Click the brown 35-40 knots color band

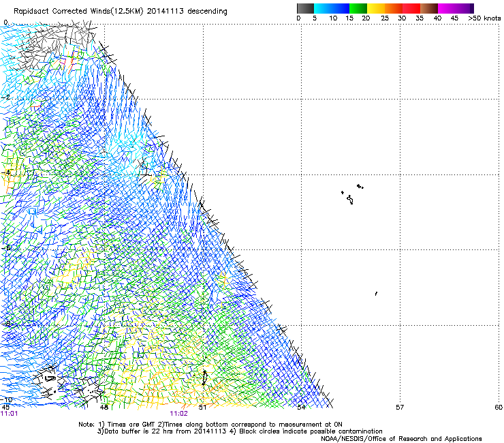click(429, 8)
